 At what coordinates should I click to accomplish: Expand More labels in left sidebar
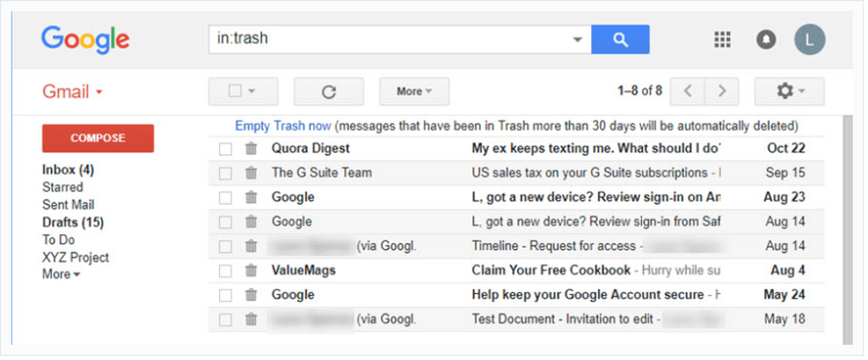(61, 274)
